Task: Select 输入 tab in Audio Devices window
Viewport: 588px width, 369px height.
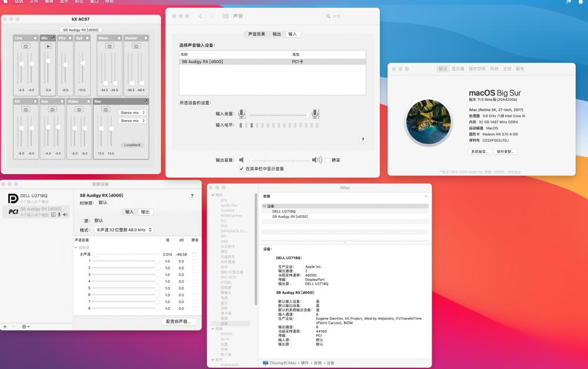Action: tap(129, 212)
